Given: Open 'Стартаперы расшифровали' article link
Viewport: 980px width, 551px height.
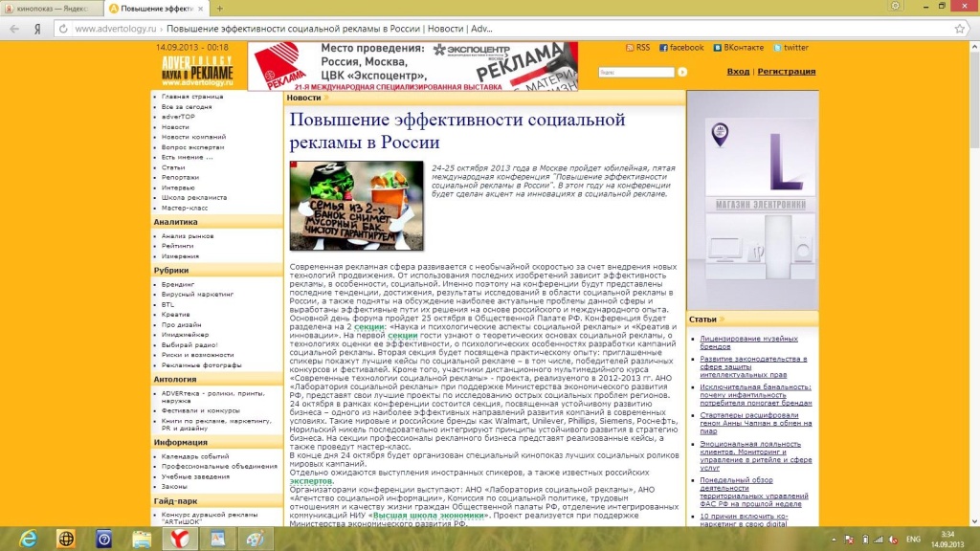Looking at the screenshot, I should pyautogui.click(x=756, y=423).
